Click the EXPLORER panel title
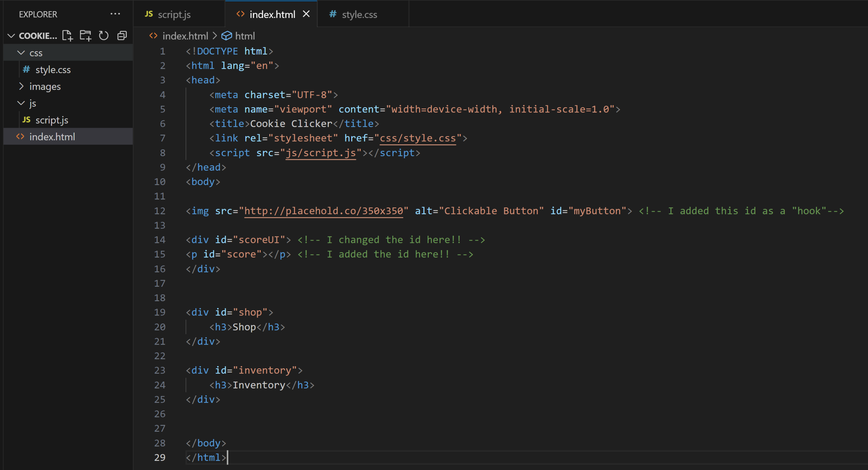 (x=38, y=14)
